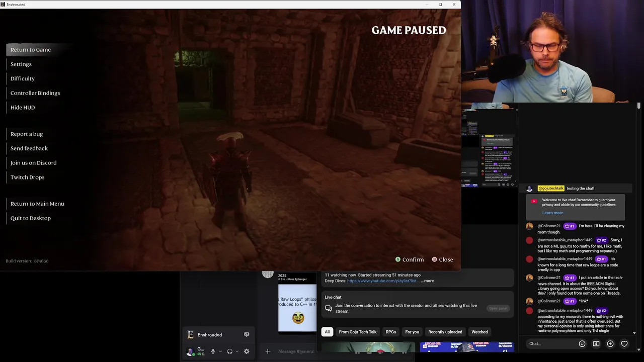
Task: Open the emoji picker in chat
Action: (582, 344)
